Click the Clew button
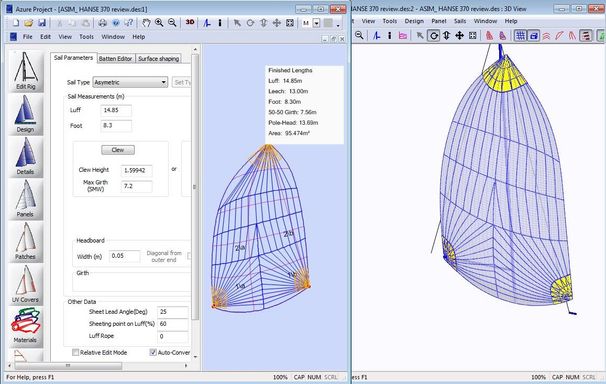 click(118, 150)
